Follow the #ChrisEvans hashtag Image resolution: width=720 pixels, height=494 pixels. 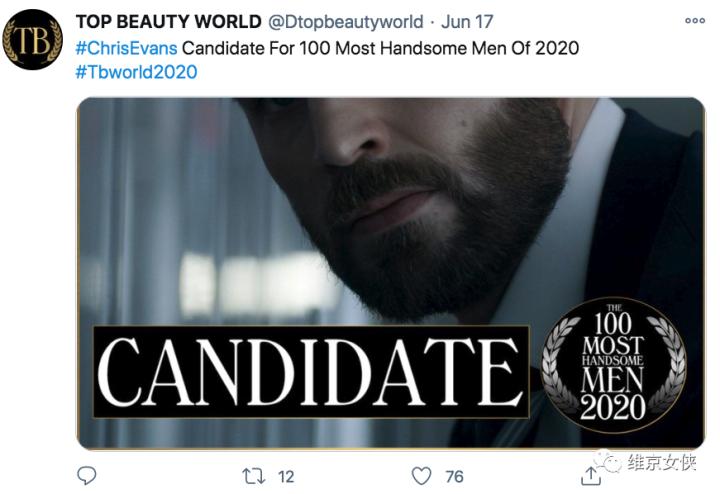[126, 47]
